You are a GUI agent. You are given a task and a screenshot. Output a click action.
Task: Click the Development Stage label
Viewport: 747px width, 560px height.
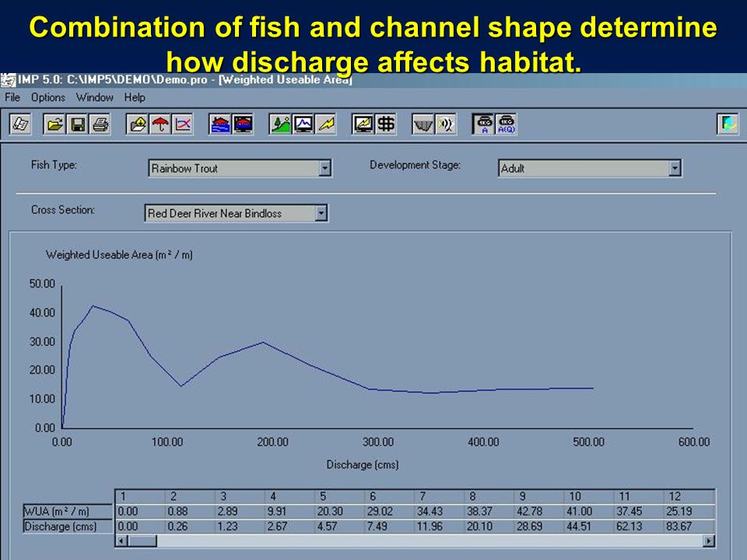point(416,165)
